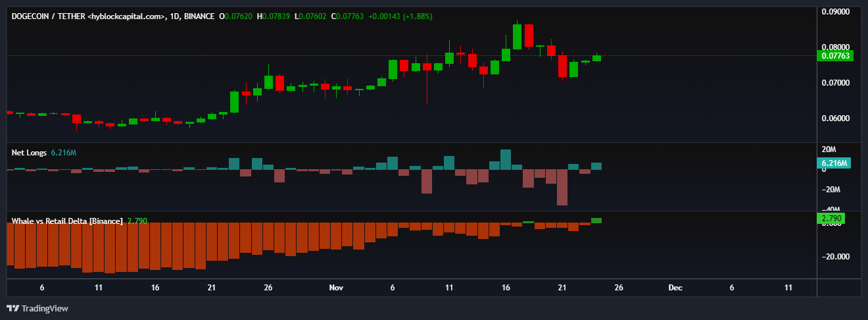Select the close value C0.07763
Viewport: 868px width, 320px height.
click(x=348, y=16)
